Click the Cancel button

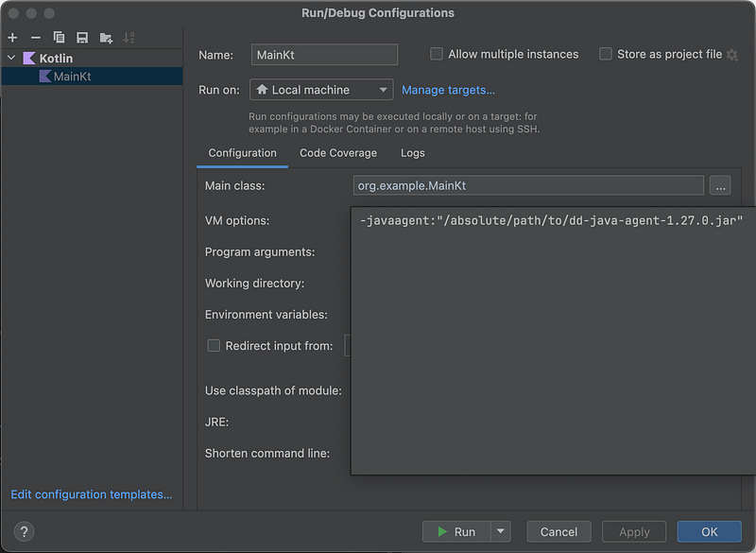tap(558, 532)
